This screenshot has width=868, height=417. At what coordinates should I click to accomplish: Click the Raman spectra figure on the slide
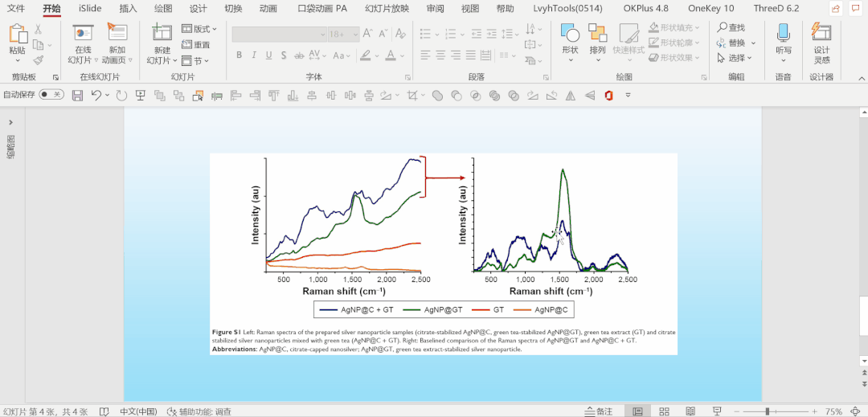[444, 254]
